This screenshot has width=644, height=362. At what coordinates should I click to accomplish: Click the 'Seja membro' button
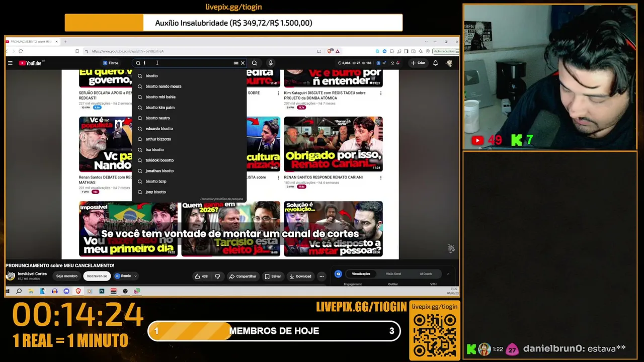(67, 276)
